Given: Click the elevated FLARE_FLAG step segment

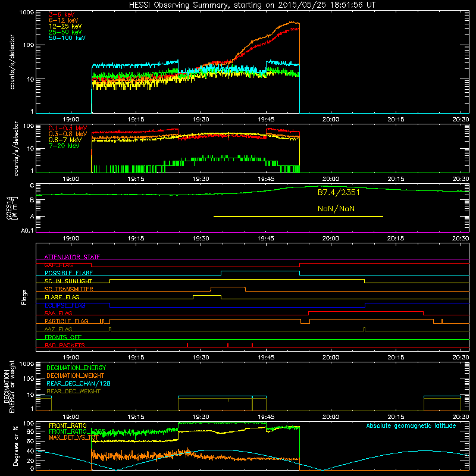Looking at the screenshot, I should coord(207,295).
